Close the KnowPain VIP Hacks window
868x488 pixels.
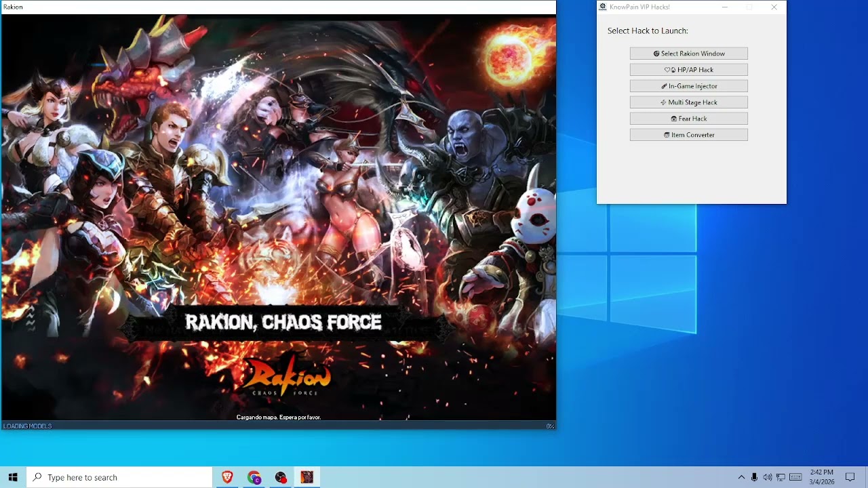tap(774, 7)
